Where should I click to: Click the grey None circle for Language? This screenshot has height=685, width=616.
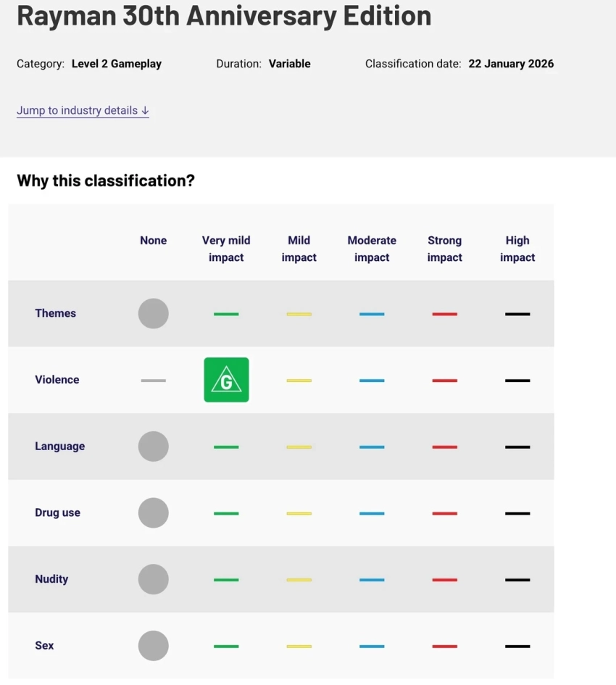coord(154,447)
